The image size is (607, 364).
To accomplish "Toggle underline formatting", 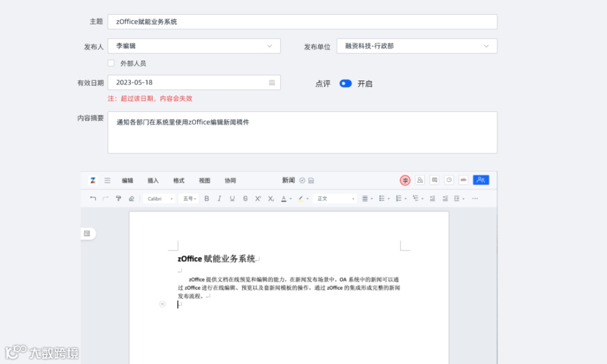I will 232,198.
